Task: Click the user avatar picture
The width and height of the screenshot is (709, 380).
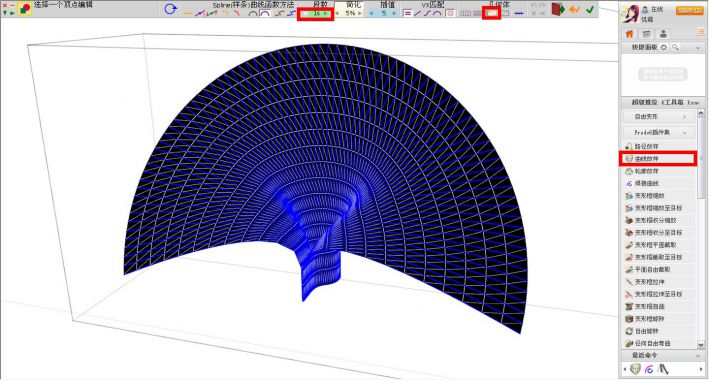Action: click(629, 14)
